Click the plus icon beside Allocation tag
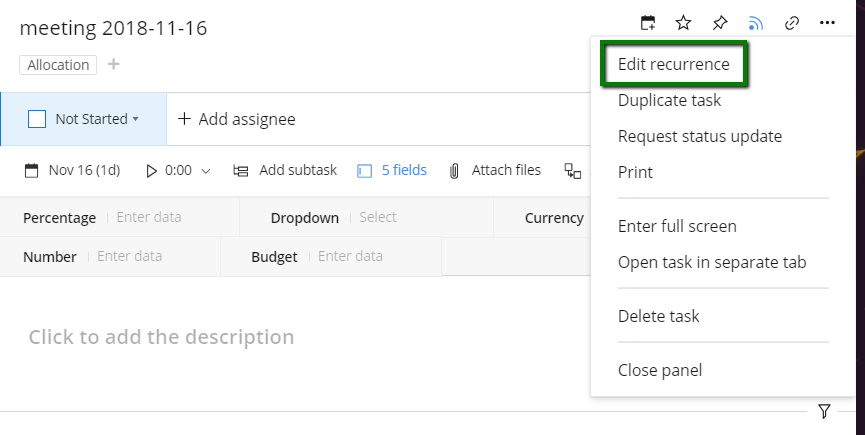Screen dimensions: 865x435 click(x=113, y=65)
